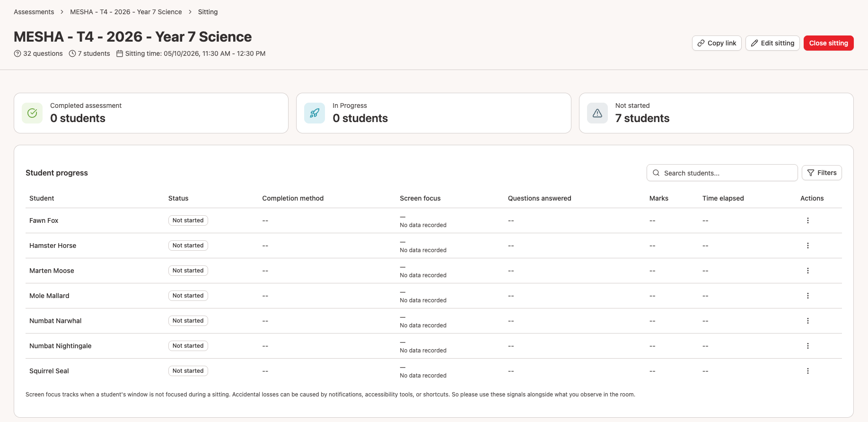Open actions menu for Numbat Nightingale

pyautogui.click(x=807, y=346)
